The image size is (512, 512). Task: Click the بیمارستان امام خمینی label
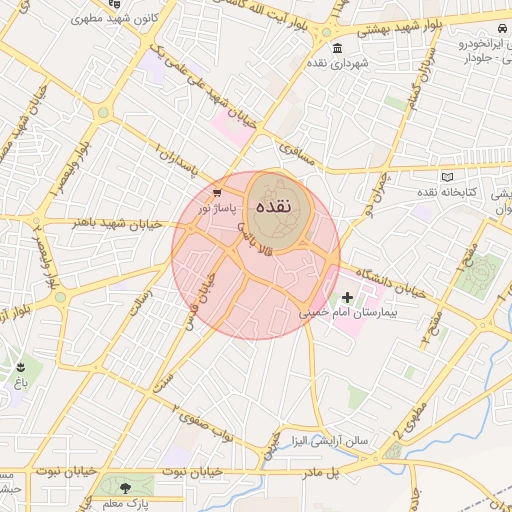coord(348,313)
